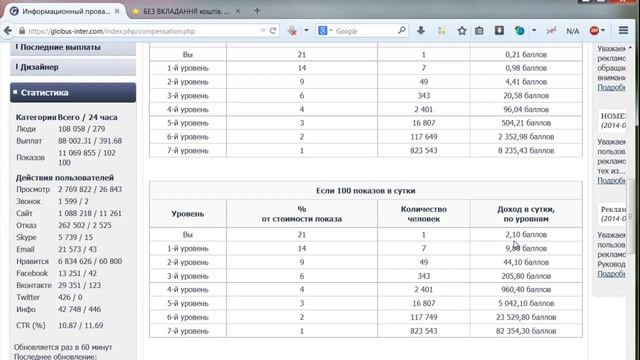
Task: Go back with the browser back arrow
Action: tap(7, 31)
